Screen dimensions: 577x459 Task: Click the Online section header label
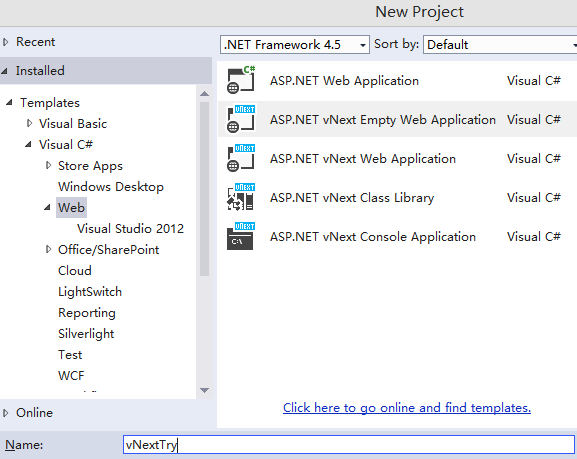coord(34,413)
